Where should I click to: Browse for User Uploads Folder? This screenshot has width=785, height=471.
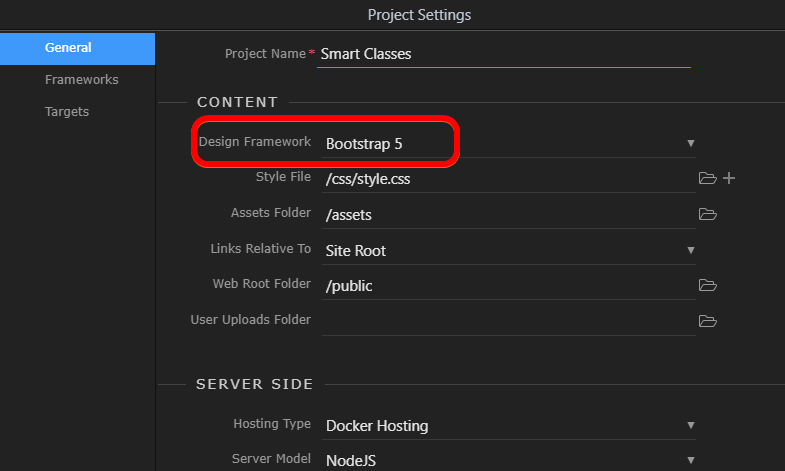707,321
